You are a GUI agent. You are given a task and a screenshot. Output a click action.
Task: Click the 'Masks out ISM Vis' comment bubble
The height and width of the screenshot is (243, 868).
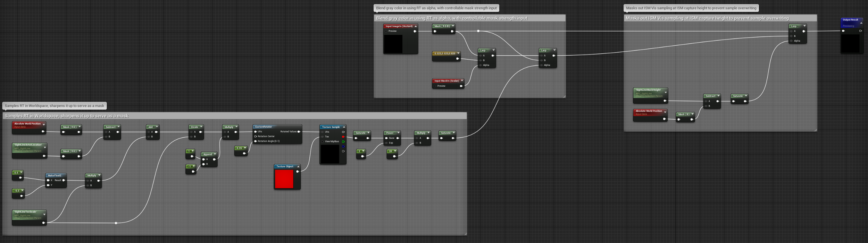691,8
